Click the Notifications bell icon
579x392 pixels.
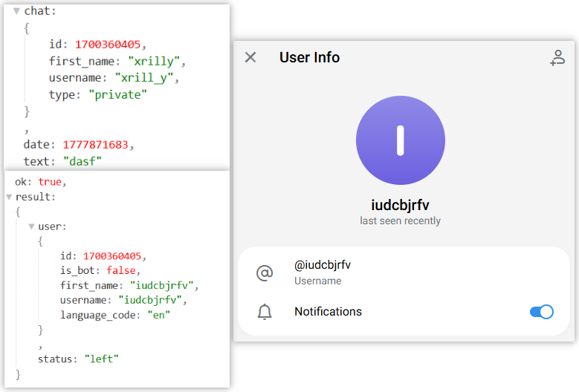coord(265,312)
